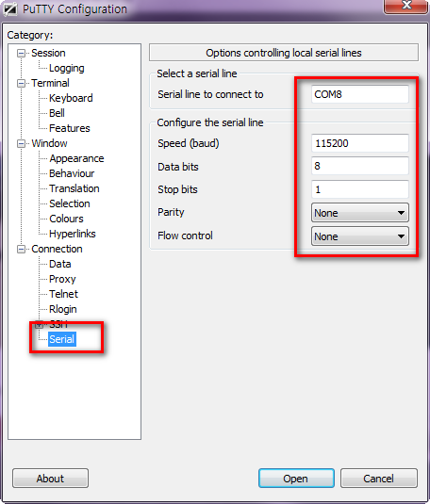This screenshot has width=430, height=504.
Task: Click the Data bits input field
Action: coord(360,166)
